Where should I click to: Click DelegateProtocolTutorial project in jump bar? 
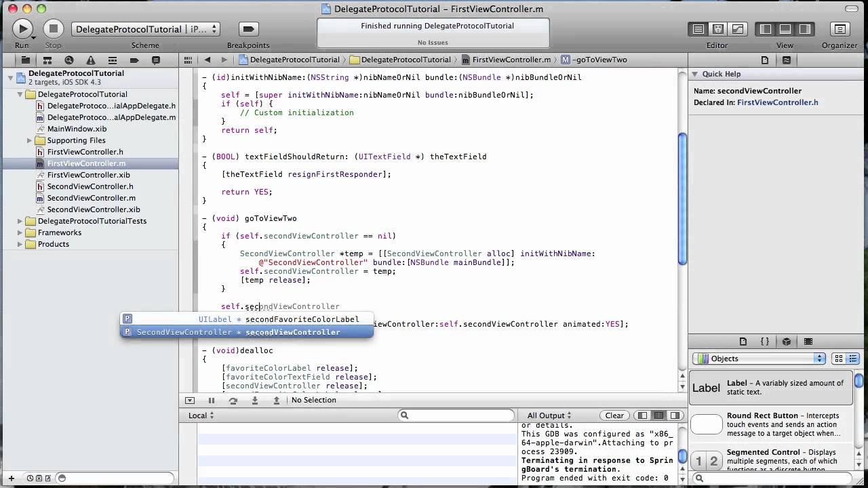[x=289, y=60]
